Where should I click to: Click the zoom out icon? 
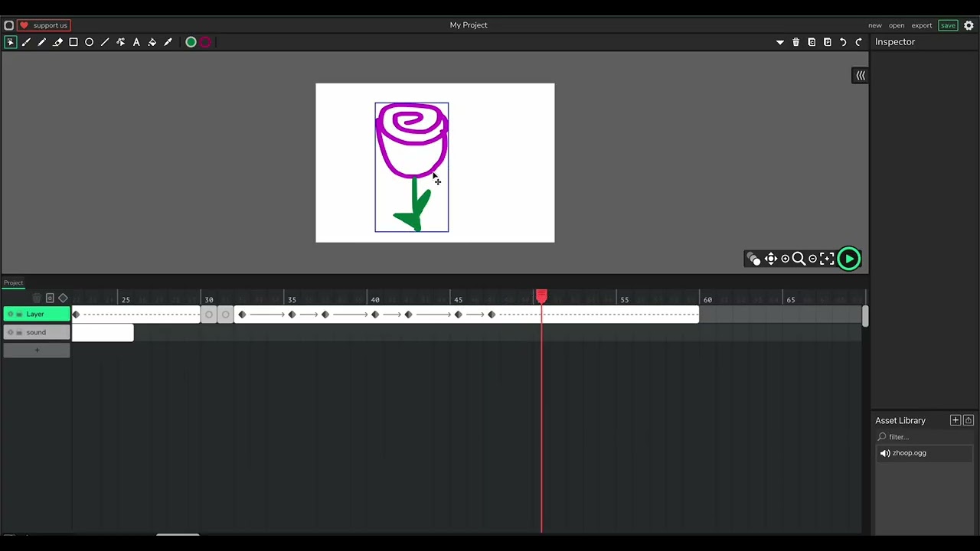tap(812, 259)
